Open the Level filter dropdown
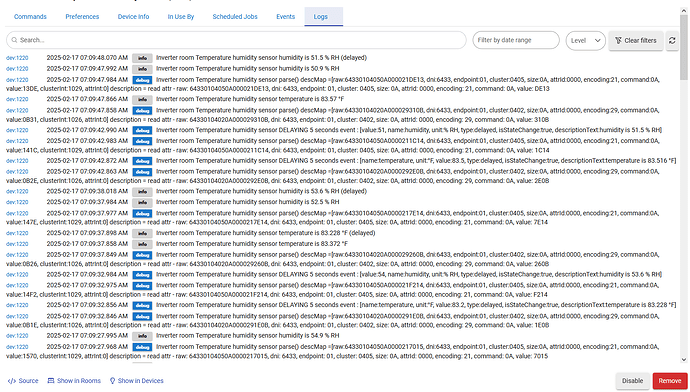 [585, 40]
